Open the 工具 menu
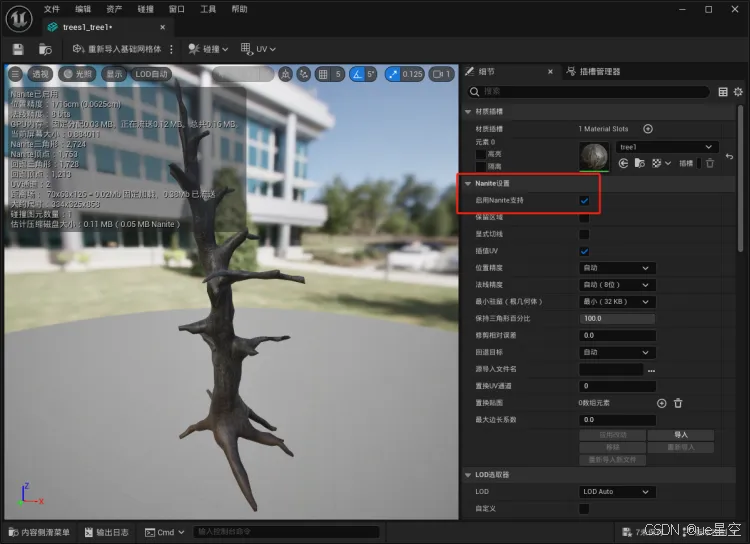This screenshot has height=544, width=750. tap(208, 9)
